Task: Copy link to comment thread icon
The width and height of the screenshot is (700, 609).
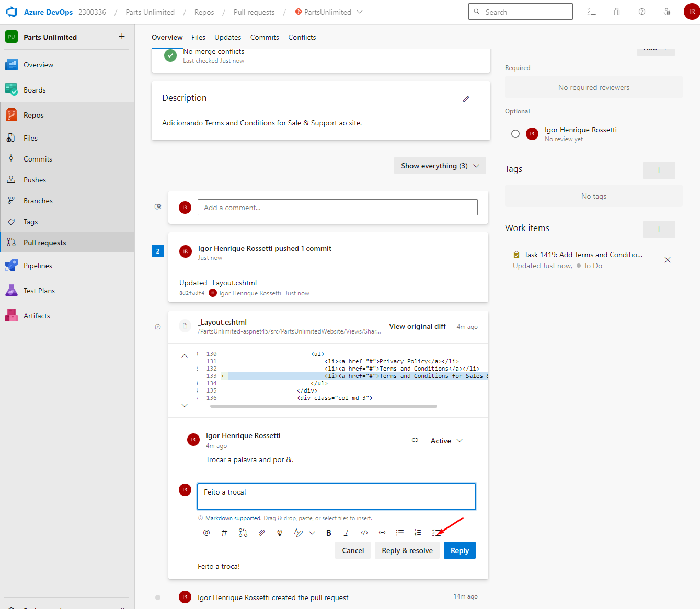Action: click(x=415, y=440)
